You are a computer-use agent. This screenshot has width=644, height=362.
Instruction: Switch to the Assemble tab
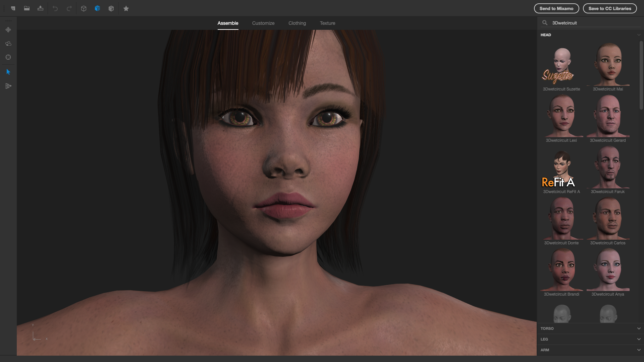tap(228, 23)
